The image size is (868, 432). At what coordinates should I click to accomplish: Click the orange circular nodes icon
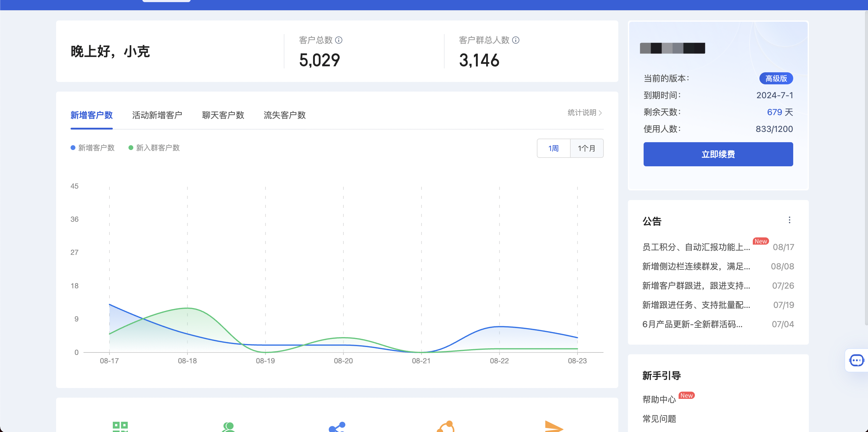tap(445, 426)
